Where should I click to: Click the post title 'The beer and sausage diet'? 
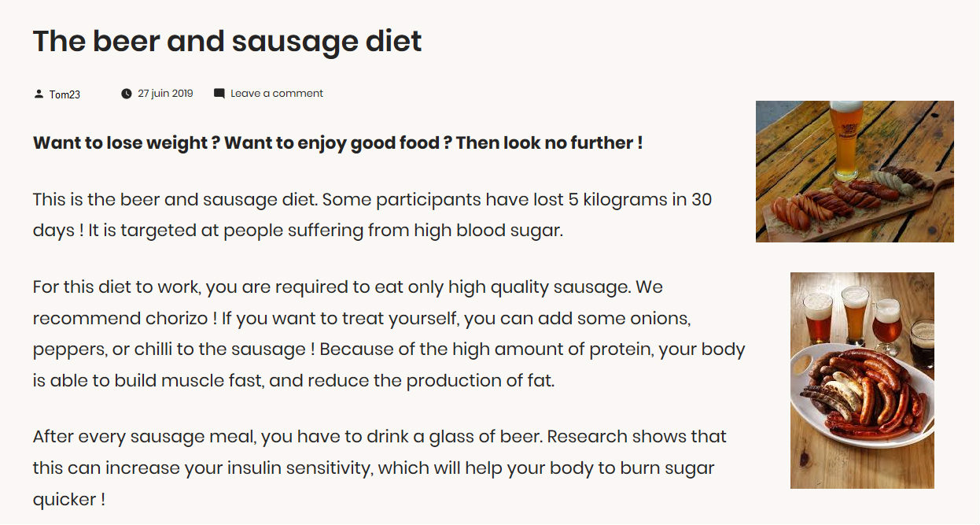(227, 41)
